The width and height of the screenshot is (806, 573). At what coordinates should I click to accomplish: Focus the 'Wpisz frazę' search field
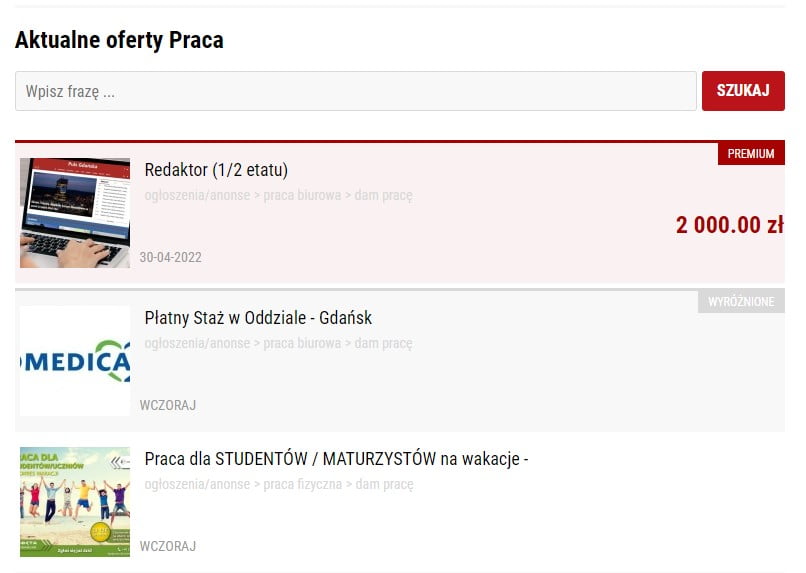[356, 91]
